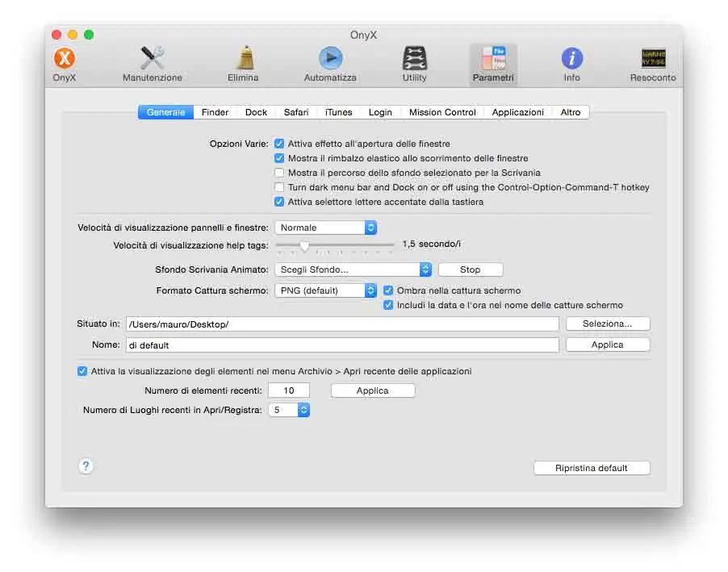Enable Turn dark menu bar hotkey checkbox
This screenshot has height=572, width=728.
click(x=279, y=187)
